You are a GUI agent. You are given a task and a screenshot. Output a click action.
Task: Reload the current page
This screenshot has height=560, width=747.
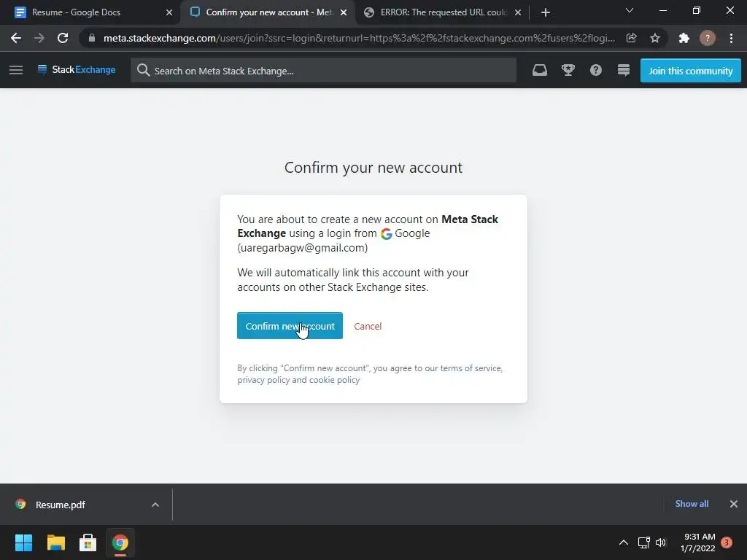pyautogui.click(x=63, y=38)
